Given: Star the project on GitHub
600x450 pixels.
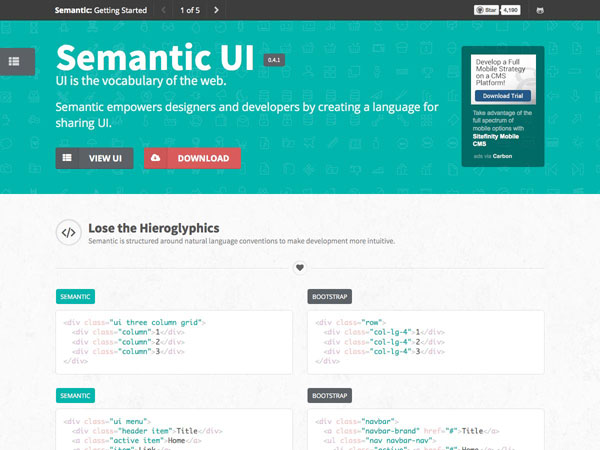Looking at the screenshot, I should pyautogui.click(x=486, y=10).
